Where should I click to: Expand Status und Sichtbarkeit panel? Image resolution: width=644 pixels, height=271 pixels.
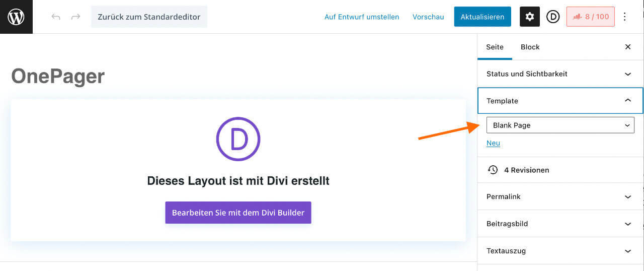click(x=560, y=74)
